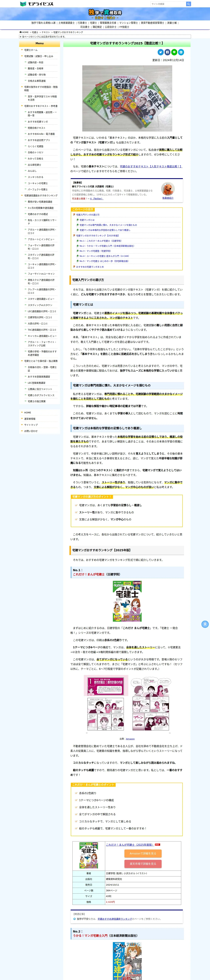Click the これだけ！まんが宅建士 book cover
This screenshot has height=980, width=210.
(x=127, y=601)
